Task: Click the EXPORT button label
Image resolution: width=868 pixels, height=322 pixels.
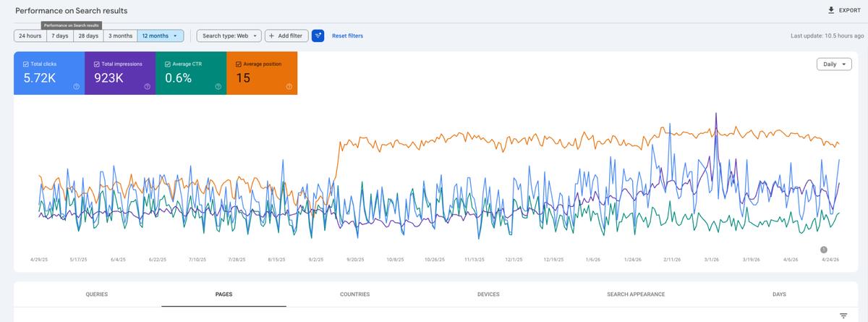Action: [x=850, y=11]
